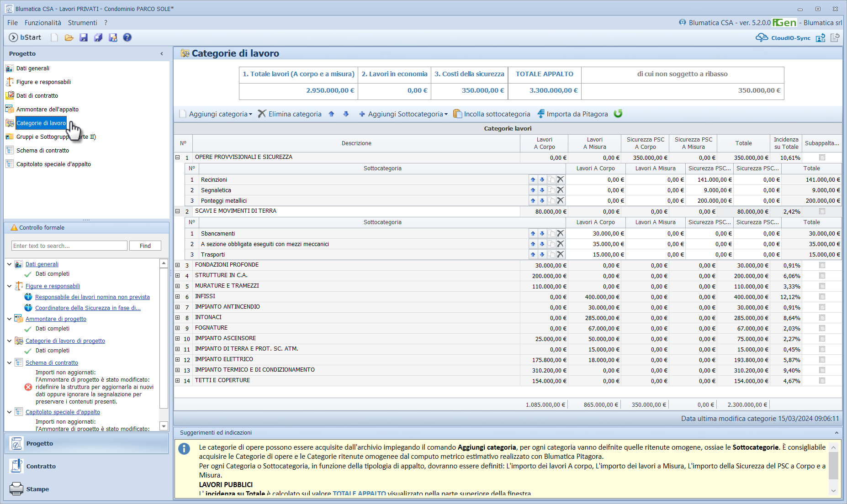This screenshot has width=847, height=504.
Task: Click the Find button
Action: point(145,246)
